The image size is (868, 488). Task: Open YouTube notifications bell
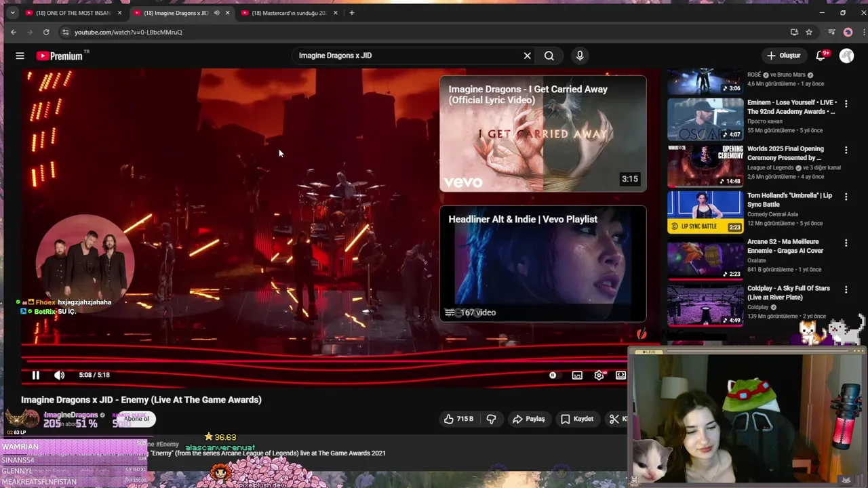click(x=821, y=56)
